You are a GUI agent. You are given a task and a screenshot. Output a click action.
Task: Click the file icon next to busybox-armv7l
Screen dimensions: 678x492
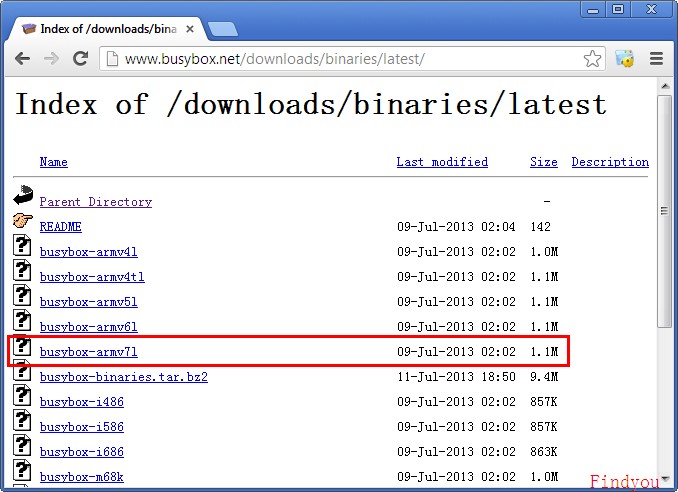22,345
